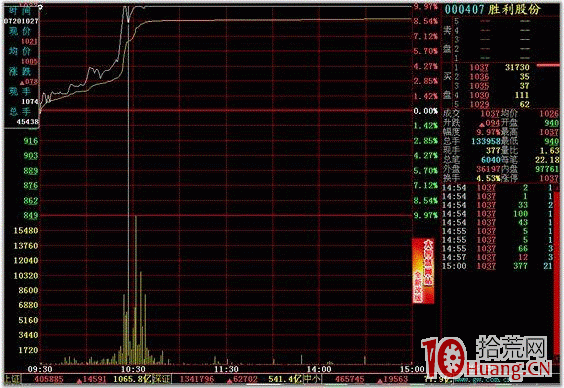Screen dimensions: 564x388
Task: Select buy level 3 price 1035
Action: pos(479,86)
